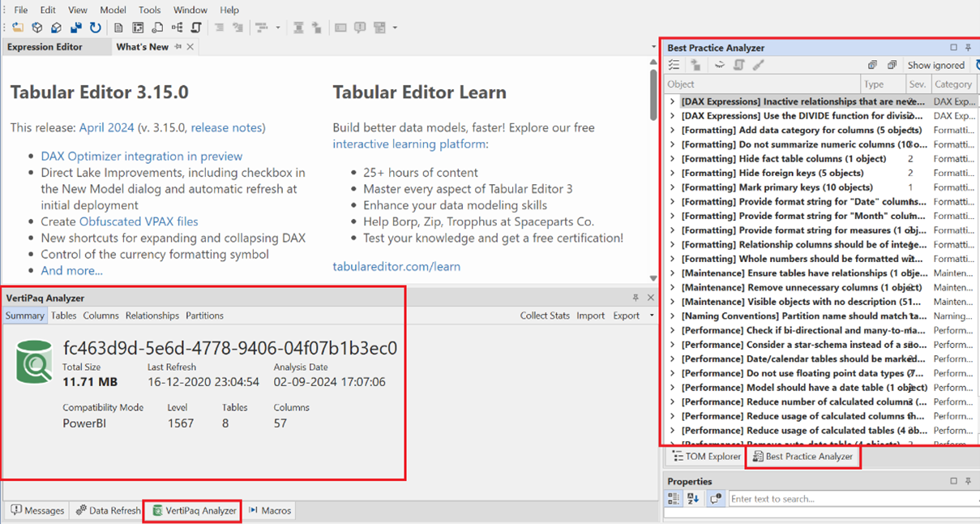The height and width of the screenshot is (524, 980).
Task: Expand the Model should have a date table rule
Action: 671,387
